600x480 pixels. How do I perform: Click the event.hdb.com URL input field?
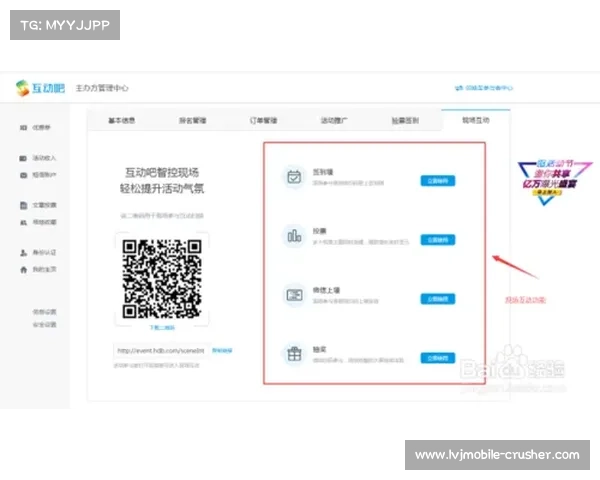click(x=161, y=351)
